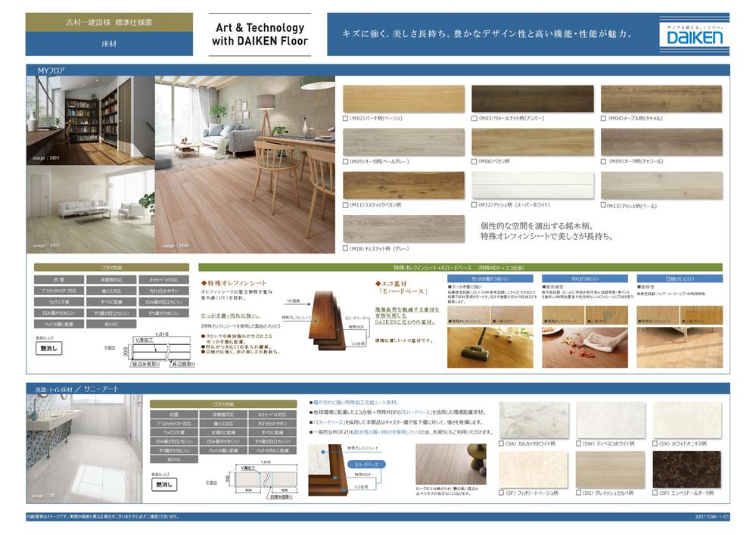Click the ペットの汚れに配慮 feature badge

[x=272, y=450]
